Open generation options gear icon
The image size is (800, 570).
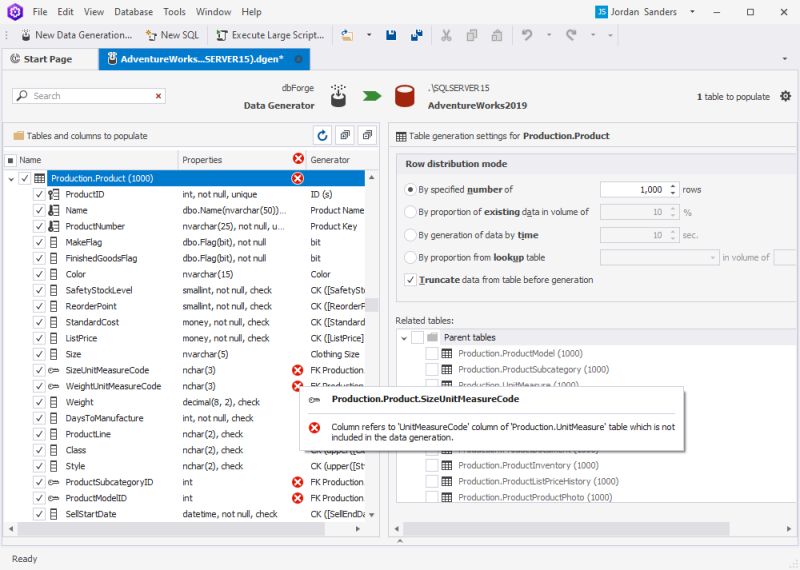tap(785, 96)
